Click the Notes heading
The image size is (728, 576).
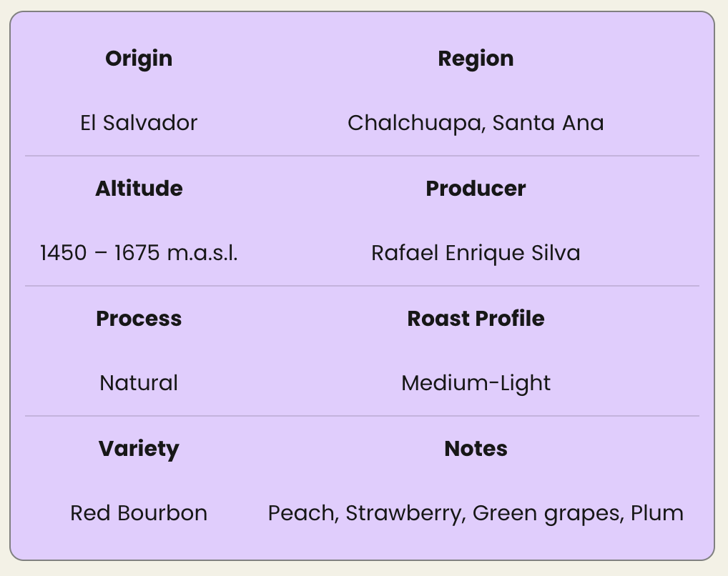476,449
